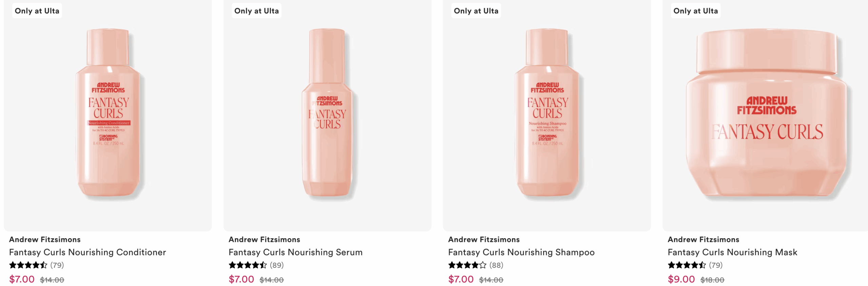
Task: Go to Fantasy Curls Nourishing Shampoo product page
Action: click(521, 252)
